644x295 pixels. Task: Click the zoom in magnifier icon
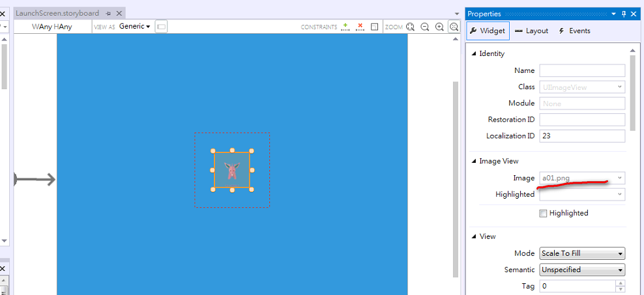(439, 27)
